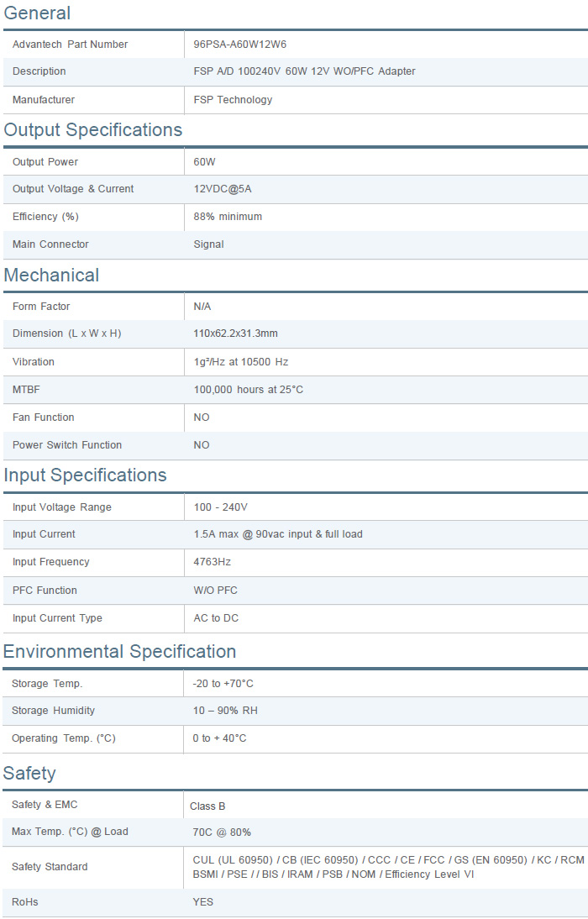Click the FSP Technology manufacturer value

pyautogui.click(x=233, y=100)
